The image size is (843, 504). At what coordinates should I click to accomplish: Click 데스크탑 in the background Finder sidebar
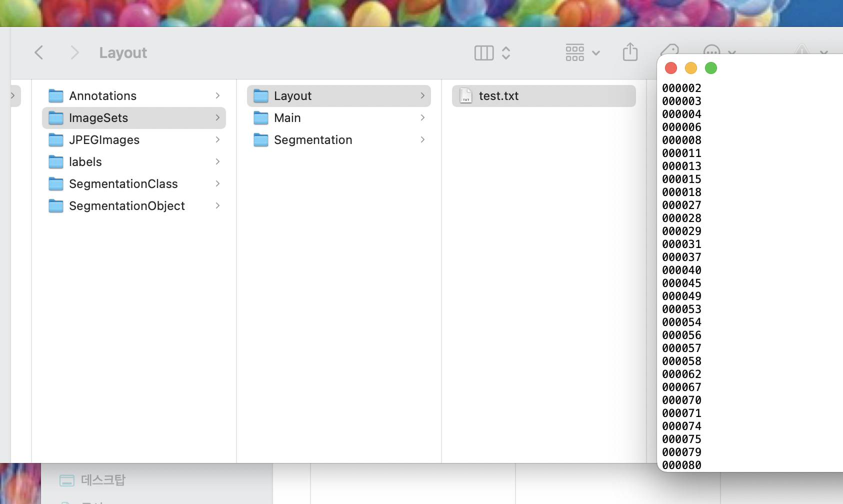coord(103,480)
